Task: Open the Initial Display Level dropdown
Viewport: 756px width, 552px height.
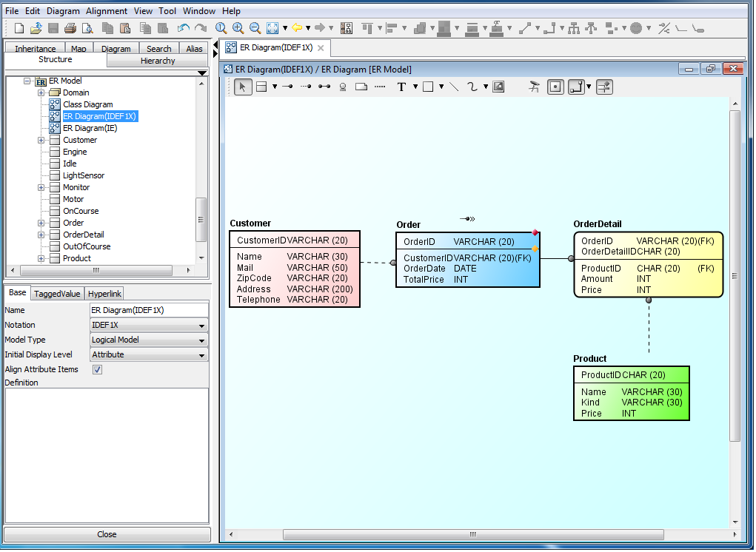Action: click(x=149, y=355)
